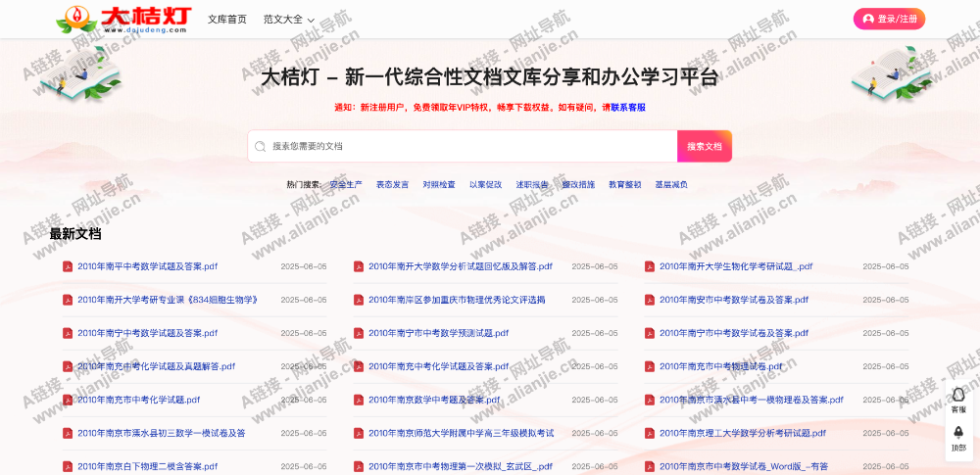Select hot search term 安全生产
Screen dimensions: 980x475
tap(346, 184)
